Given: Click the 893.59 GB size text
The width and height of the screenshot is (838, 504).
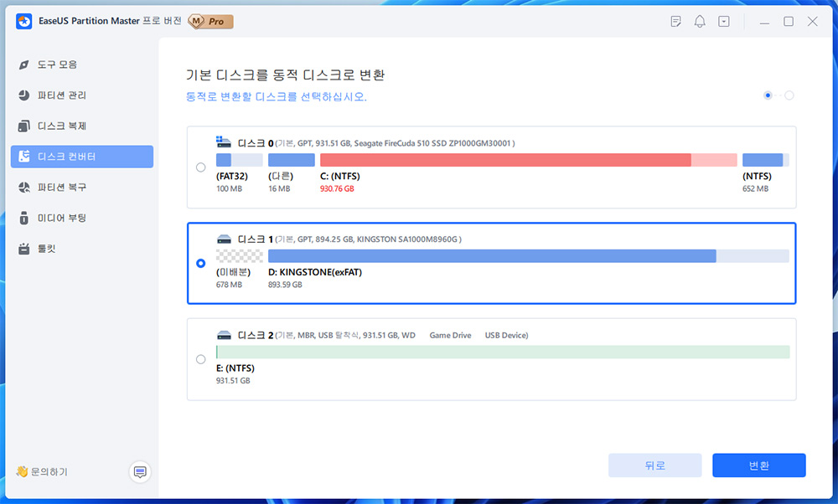Looking at the screenshot, I should (285, 285).
